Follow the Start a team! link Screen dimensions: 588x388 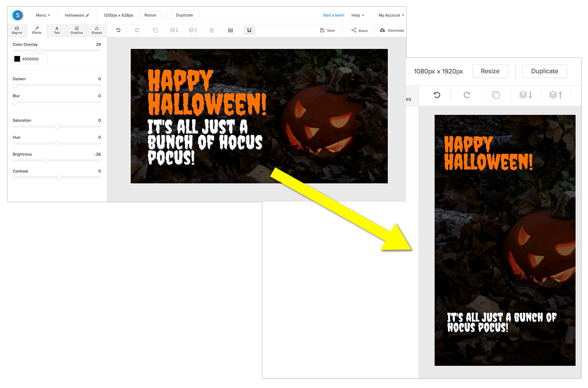[334, 15]
